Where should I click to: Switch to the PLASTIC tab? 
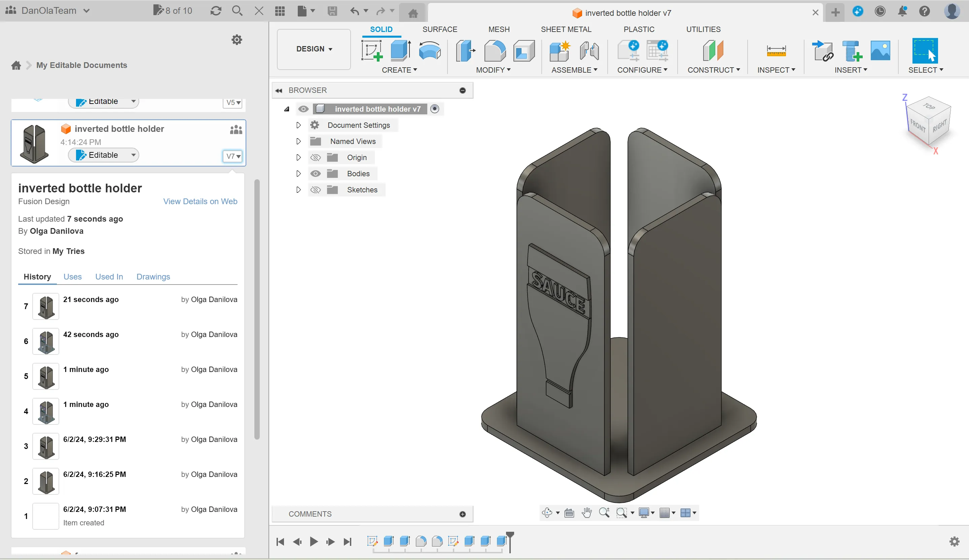coord(639,29)
